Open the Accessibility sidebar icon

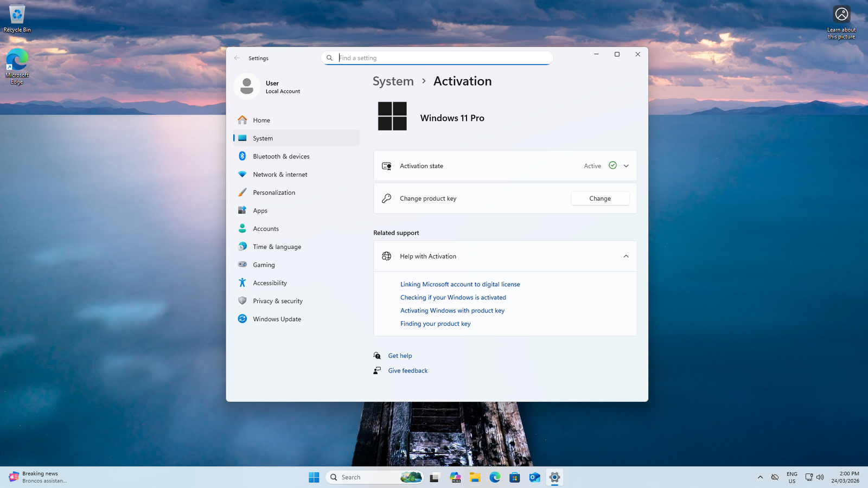tap(242, 283)
